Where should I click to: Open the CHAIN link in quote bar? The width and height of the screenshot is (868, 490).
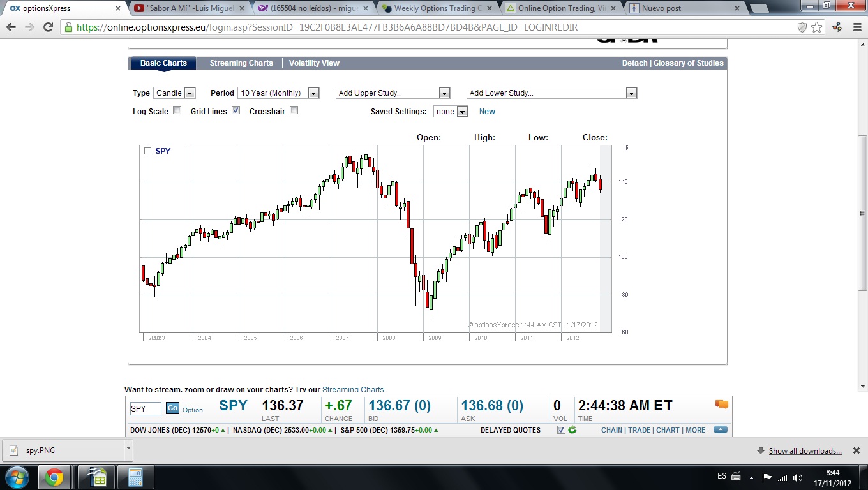pyautogui.click(x=611, y=430)
